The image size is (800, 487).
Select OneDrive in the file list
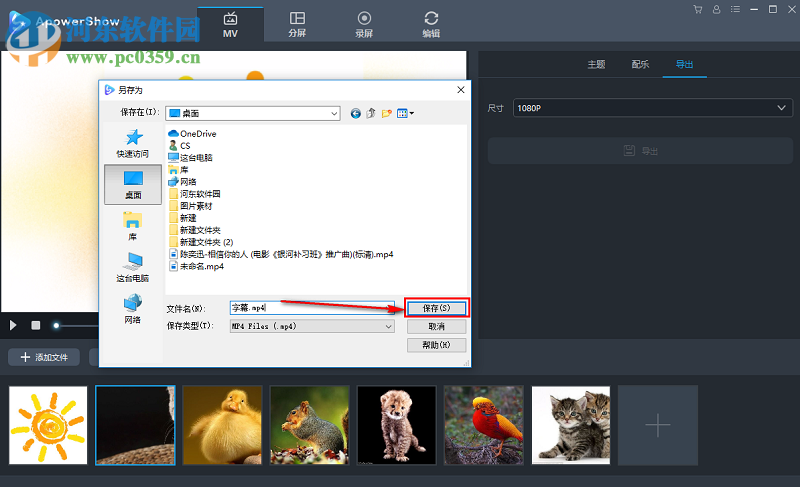(192, 134)
